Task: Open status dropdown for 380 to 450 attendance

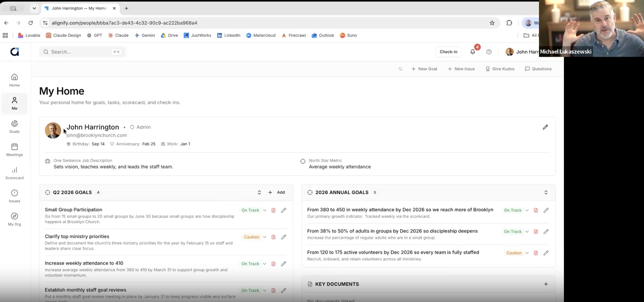Action: [516, 210]
